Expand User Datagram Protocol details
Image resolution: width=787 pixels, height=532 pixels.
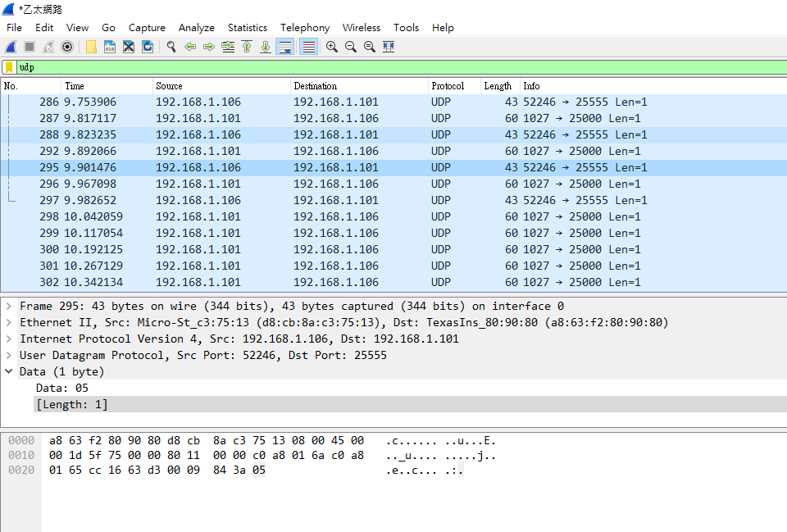click(x=8, y=355)
